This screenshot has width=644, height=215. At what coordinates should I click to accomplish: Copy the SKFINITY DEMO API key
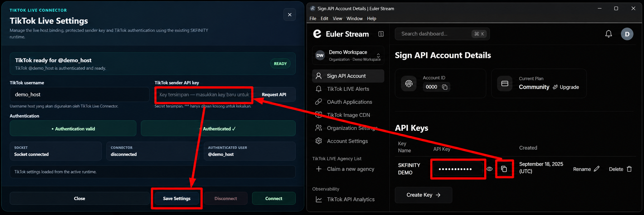[504, 169]
